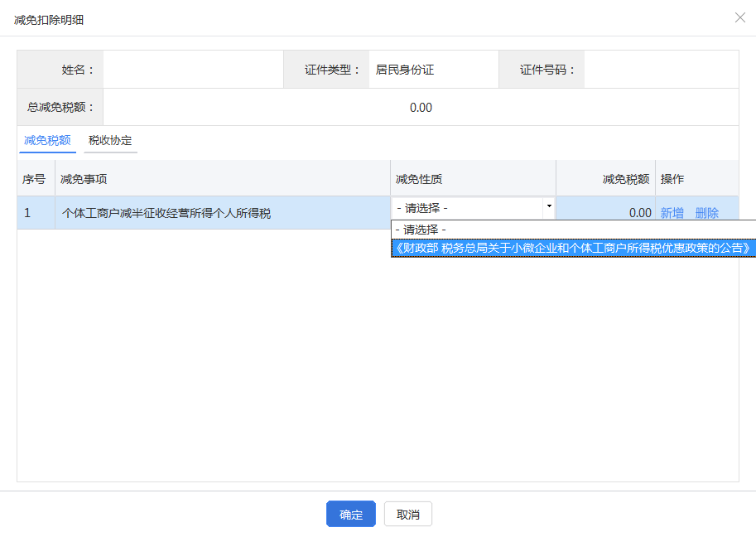756x537 pixels.
Task: Click the 操作 column header
Action: (x=696, y=179)
